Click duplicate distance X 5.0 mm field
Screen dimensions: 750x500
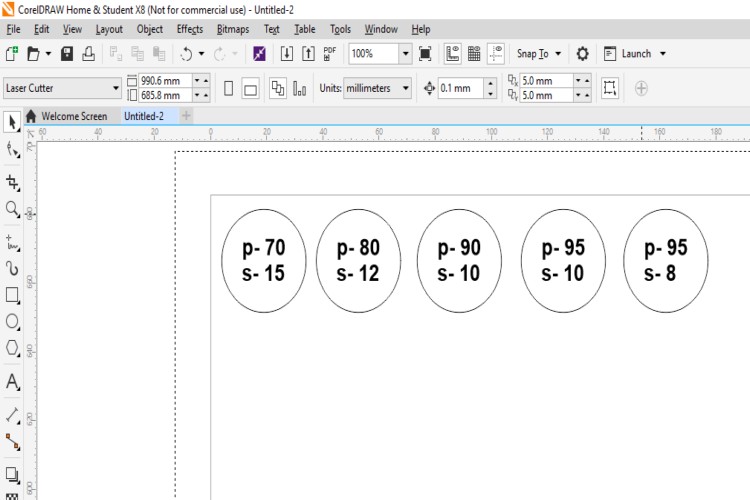546,81
